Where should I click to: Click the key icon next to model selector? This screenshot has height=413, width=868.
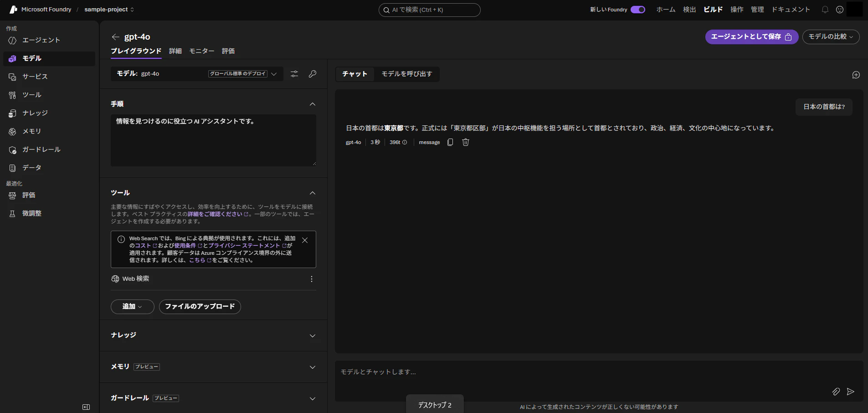(313, 74)
